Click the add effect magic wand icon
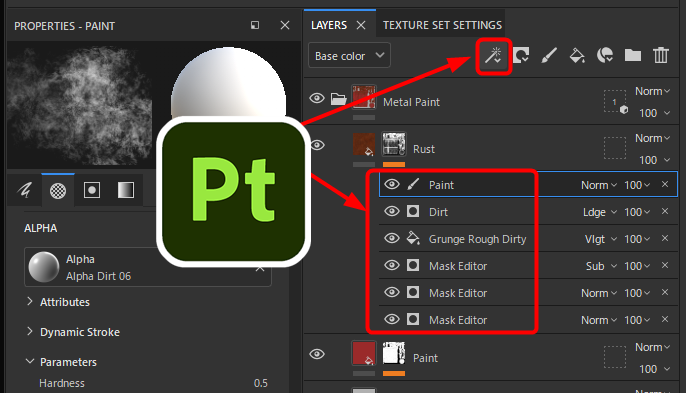Screen dimensions: 686x393 point(493,56)
